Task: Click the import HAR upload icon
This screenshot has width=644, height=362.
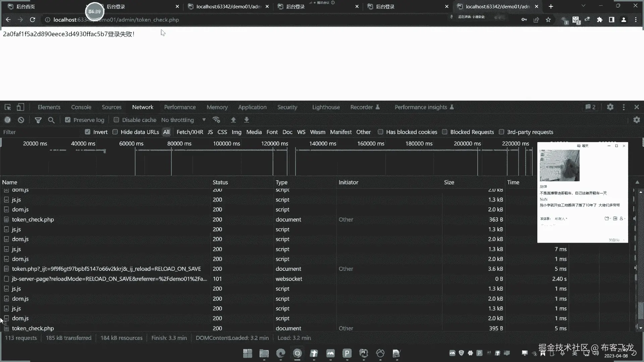Action: click(233, 120)
